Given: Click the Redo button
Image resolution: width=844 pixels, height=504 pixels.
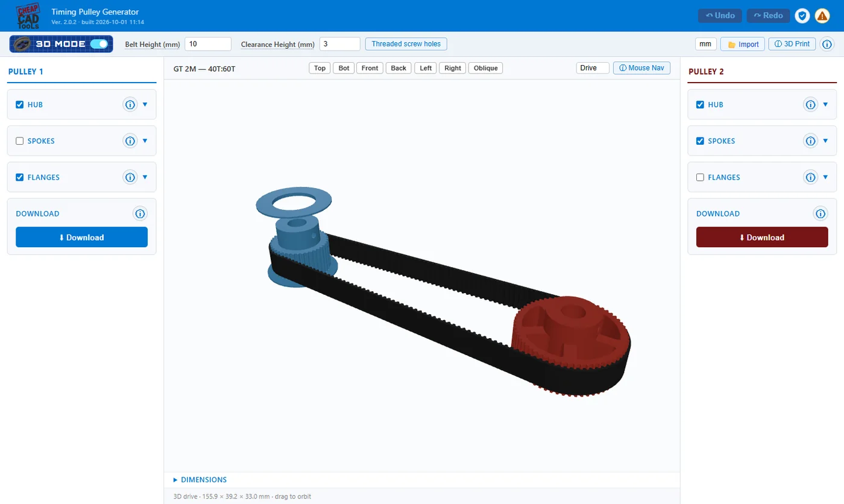Looking at the screenshot, I should pos(769,16).
